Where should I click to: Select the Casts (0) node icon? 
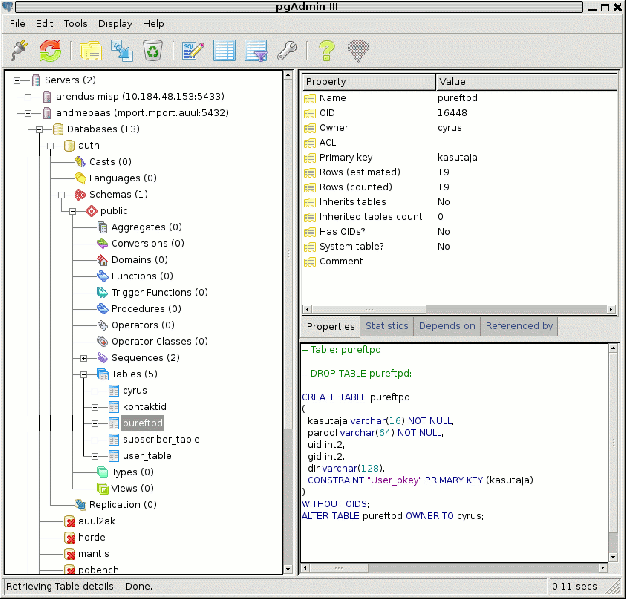pos(80,161)
